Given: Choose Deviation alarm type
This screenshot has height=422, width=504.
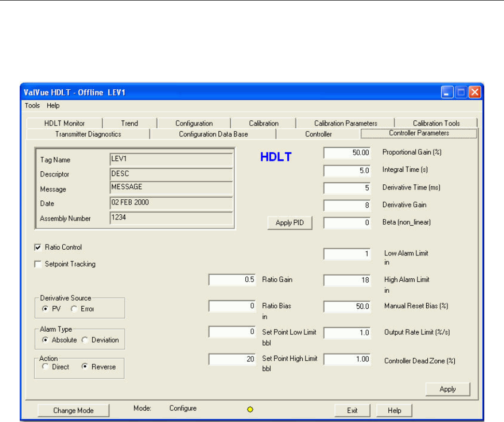Looking at the screenshot, I should click(x=85, y=340).
